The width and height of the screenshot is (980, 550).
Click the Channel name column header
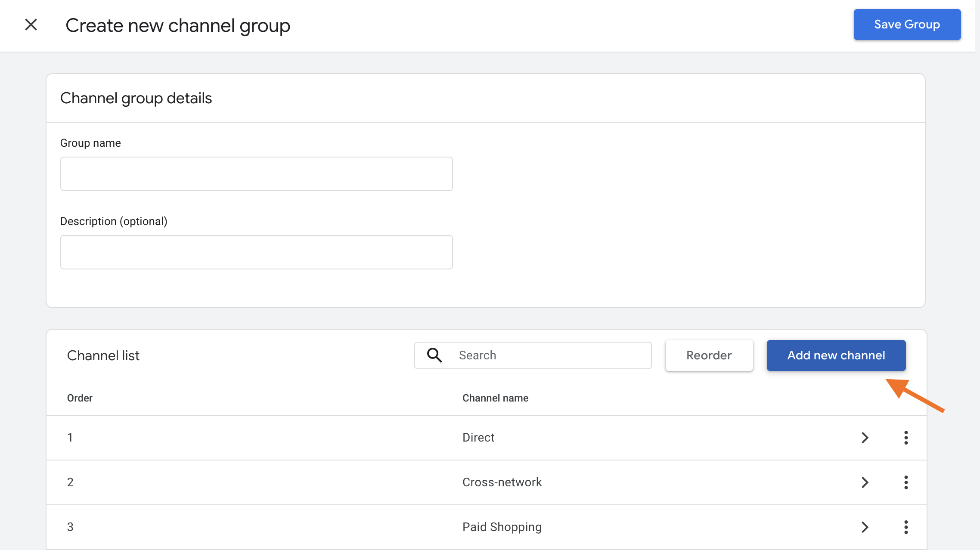pos(495,398)
